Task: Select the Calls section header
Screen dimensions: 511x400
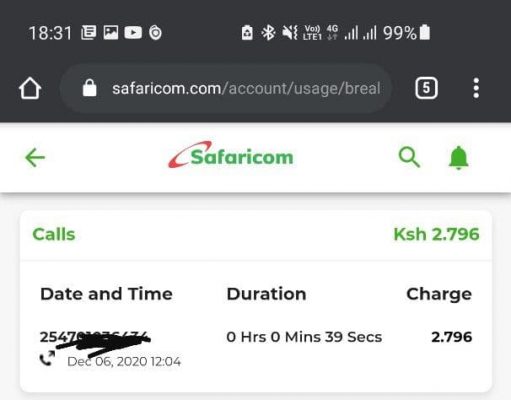Action: tap(54, 234)
